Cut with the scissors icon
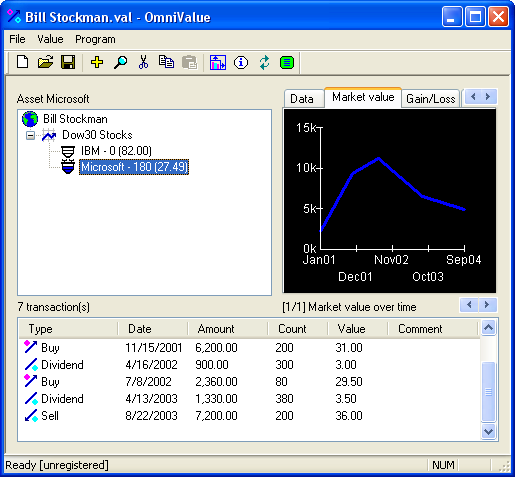The image size is (515, 477). (x=143, y=62)
